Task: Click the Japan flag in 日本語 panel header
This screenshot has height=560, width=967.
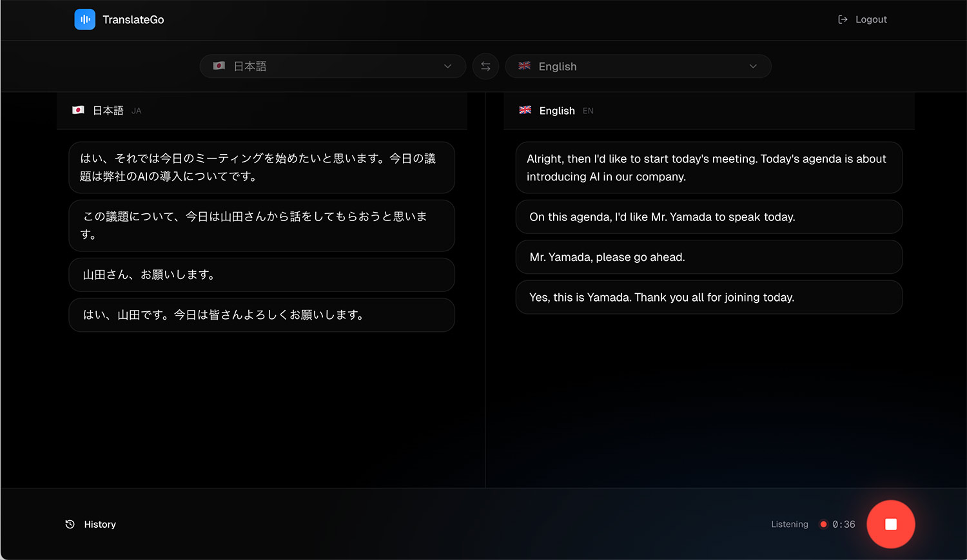Action: [78, 110]
